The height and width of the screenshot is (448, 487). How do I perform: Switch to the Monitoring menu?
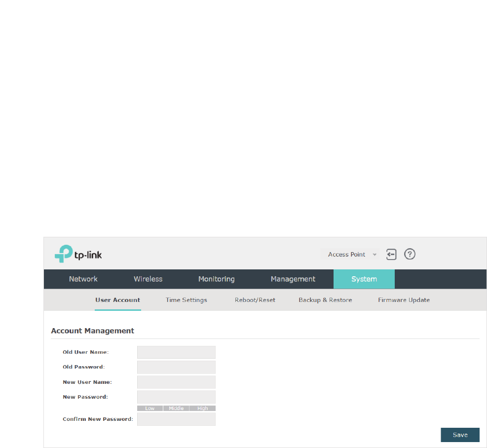click(217, 279)
